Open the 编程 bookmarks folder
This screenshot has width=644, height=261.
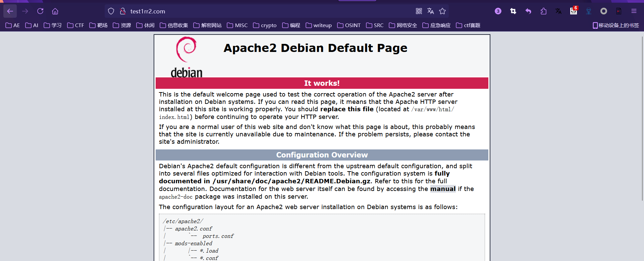(291, 25)
